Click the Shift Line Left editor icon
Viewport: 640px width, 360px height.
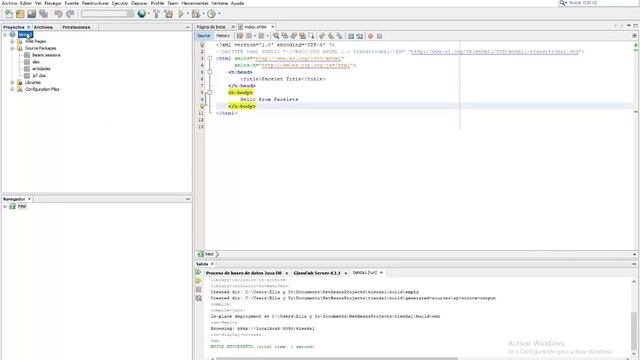tap(351, 36)
